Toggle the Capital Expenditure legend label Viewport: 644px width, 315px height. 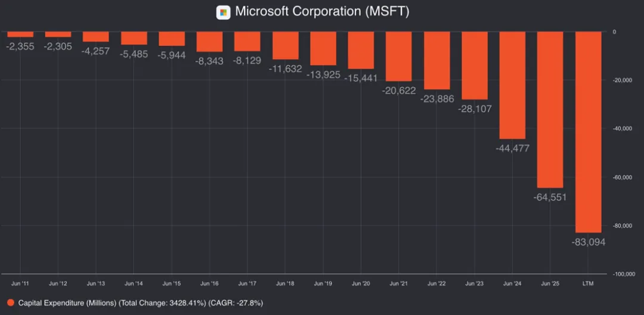[141, 303]
